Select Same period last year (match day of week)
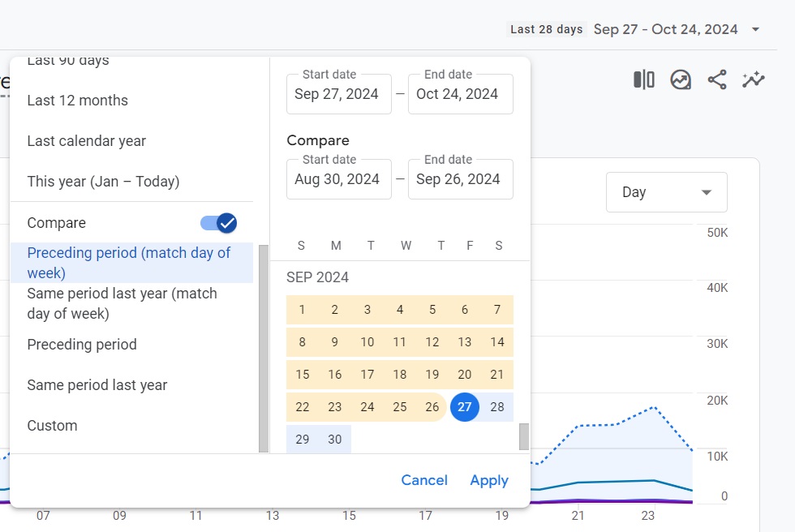 (x=122, y=303)
